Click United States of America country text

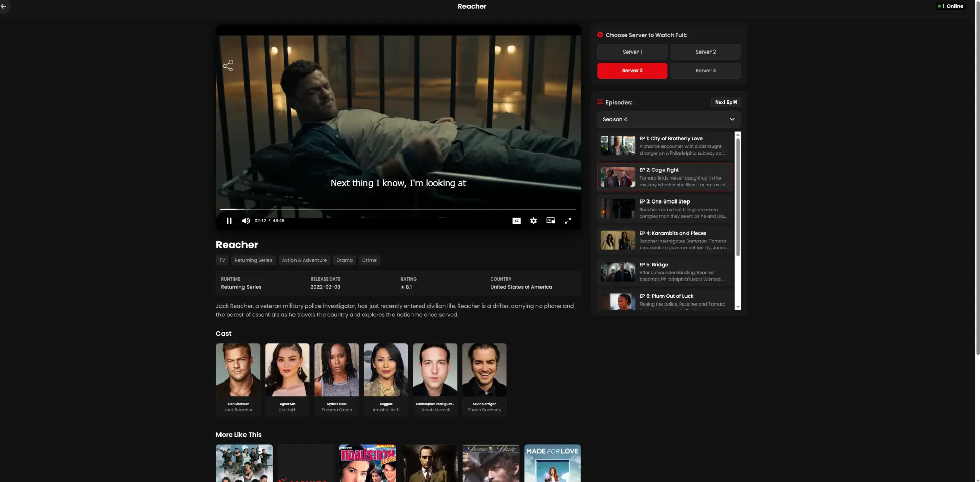[x=521, y=287]
